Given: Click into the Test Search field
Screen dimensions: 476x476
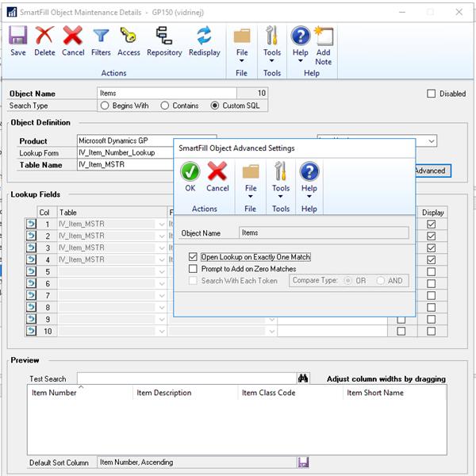Looking at the screenshot, I should click(186, 378).
